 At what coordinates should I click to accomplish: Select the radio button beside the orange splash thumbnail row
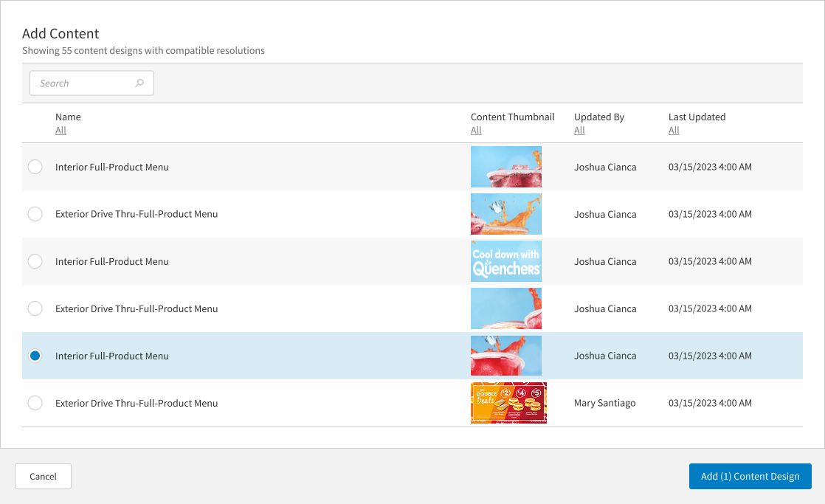coord(35,214)
